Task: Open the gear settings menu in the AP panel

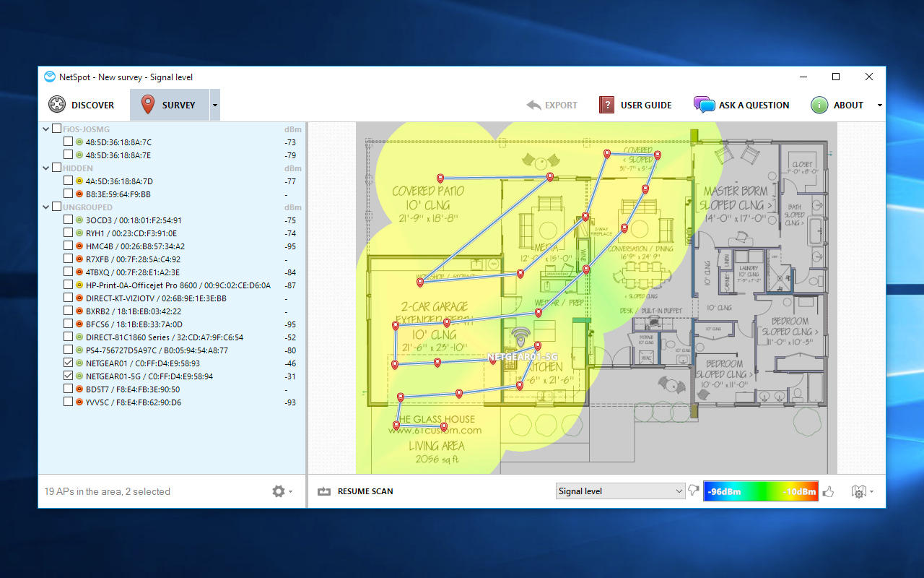Action: (x=282, y=491)
